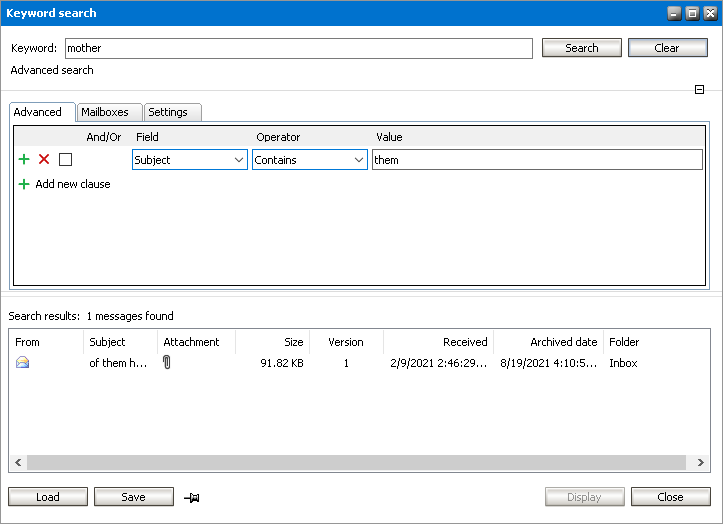Collapse the advanced search panel
This screenshot has width=723, height=524.
(x=700, y=90)
